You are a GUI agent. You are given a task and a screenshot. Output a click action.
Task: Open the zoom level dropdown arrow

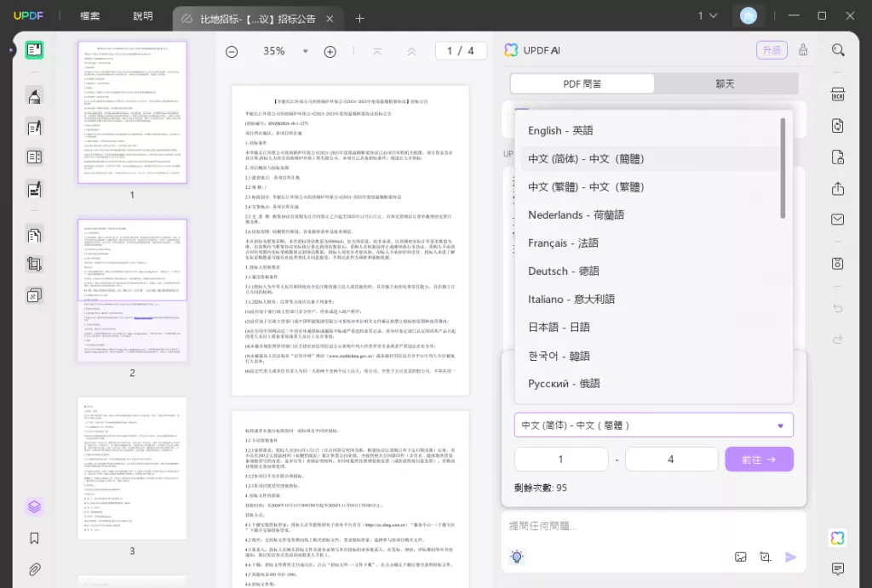click(x=306, y=51)
